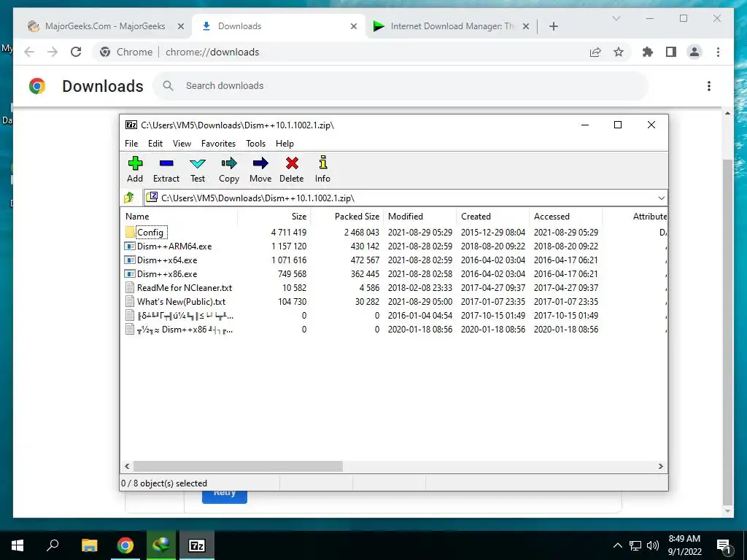The height and width of the screenshot is (560, 747).
Task: Click the Extract toolbar icon
Action: [x=166, y=164]
